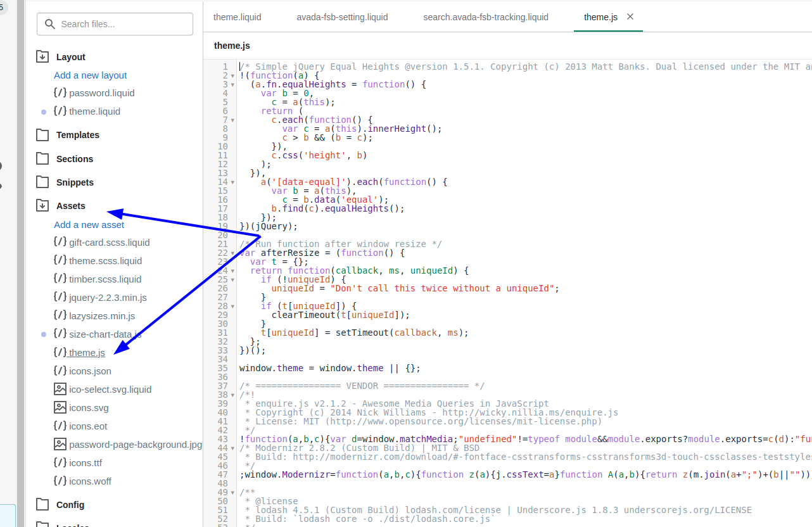
Task: Open icons.svg image file icon
Action: (x=60, y=407)
